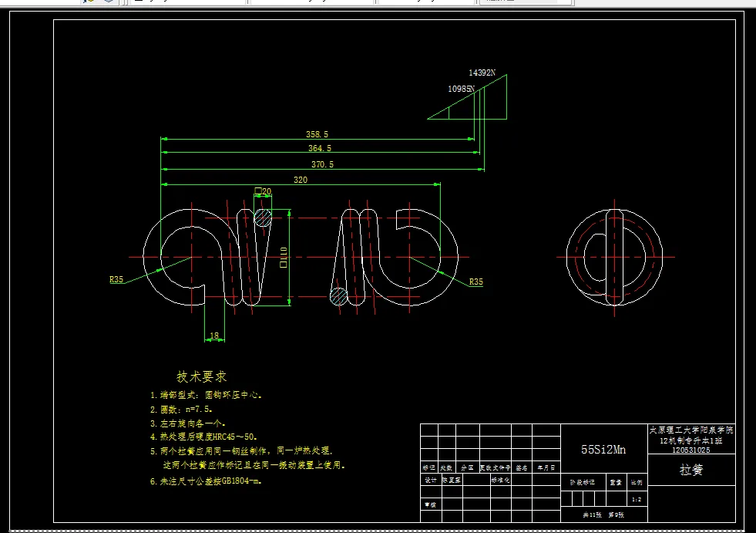Select the 设计 cell
756x533 pixels.
click(x=431, y=480)
